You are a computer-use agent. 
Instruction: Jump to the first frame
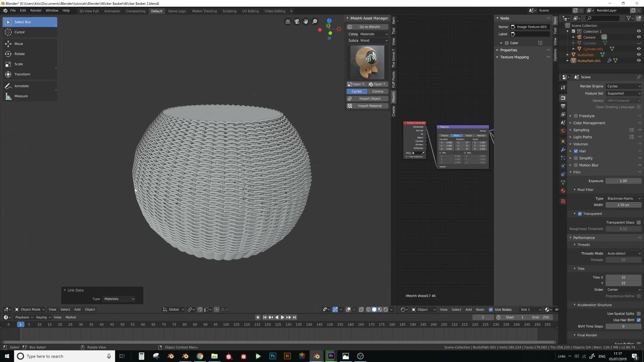point(265,317)
